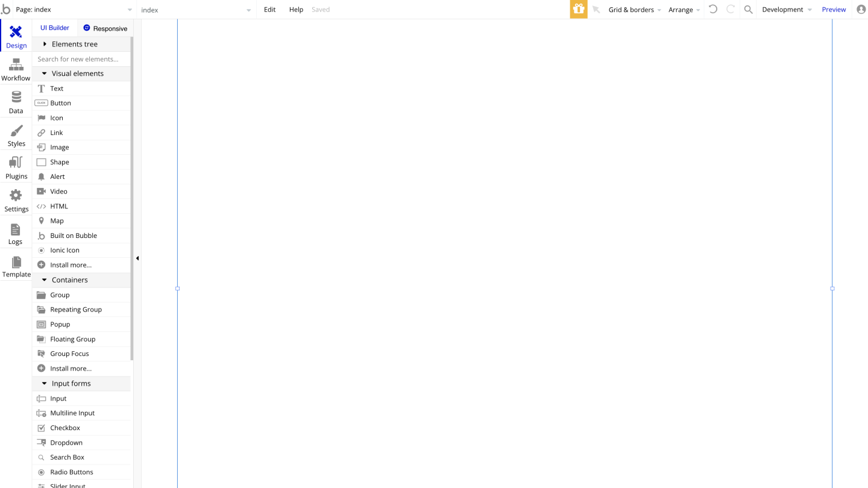The image size is (868, 488).
Task: Open the Development version dropdown
Action: click(786, 10)
